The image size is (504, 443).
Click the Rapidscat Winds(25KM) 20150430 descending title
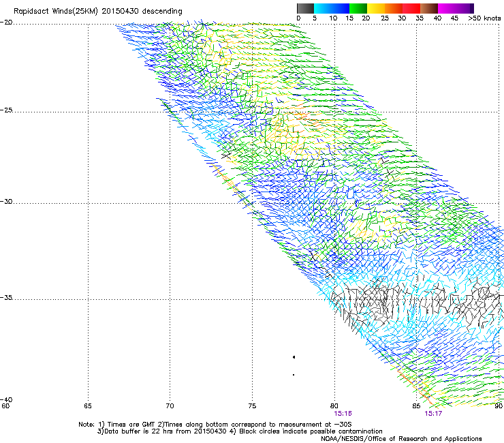[97, 12]
